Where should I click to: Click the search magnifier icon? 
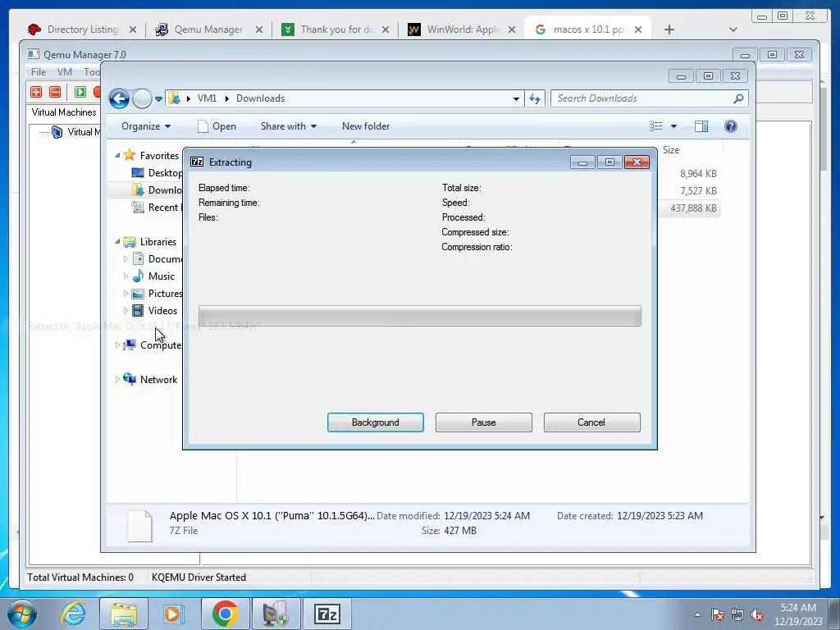coord(739,98)
